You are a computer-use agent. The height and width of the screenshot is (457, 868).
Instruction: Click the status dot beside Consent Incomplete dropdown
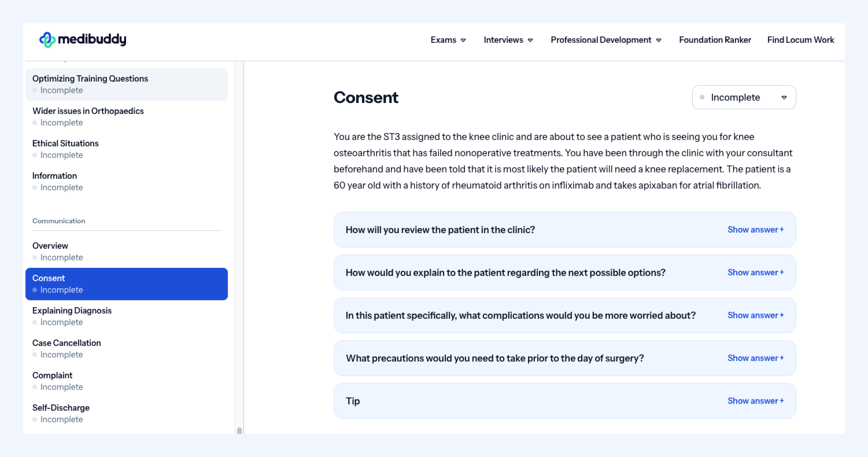click(x=702, y=97)
